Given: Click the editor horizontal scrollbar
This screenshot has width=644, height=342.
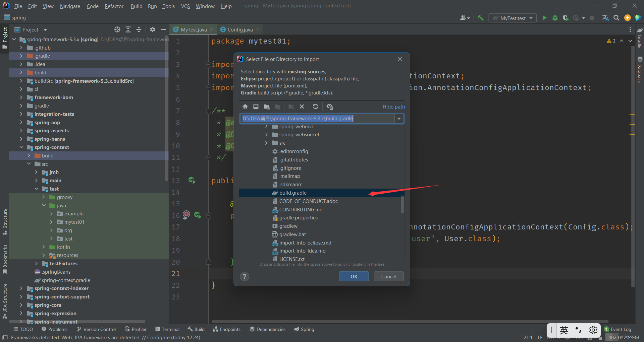Looking at the screenshot, I should 409,322.
